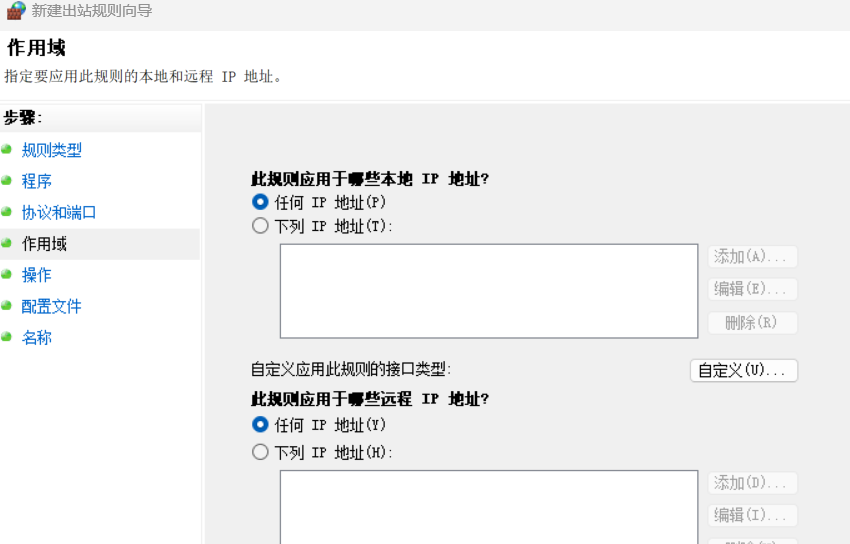Click 编辑(E)... for local IP addresses
Viewport: 850px width, 544px height.
[752, 289]
